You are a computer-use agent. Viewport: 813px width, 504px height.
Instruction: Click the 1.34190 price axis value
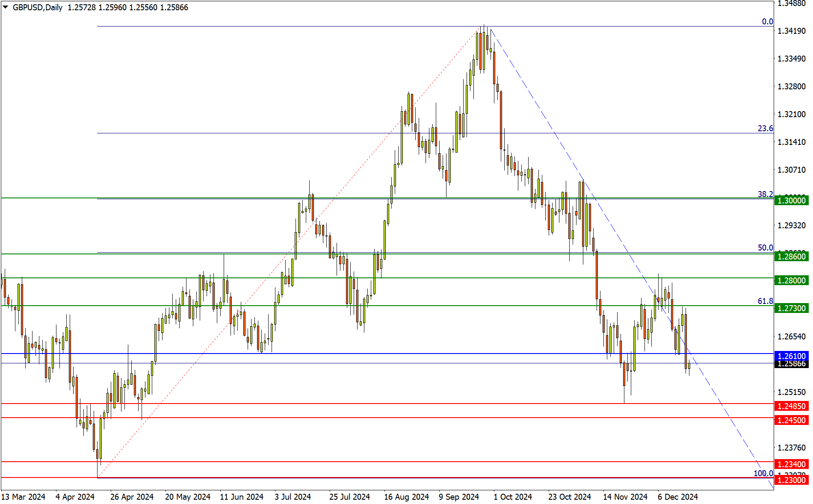coord(791,31)
